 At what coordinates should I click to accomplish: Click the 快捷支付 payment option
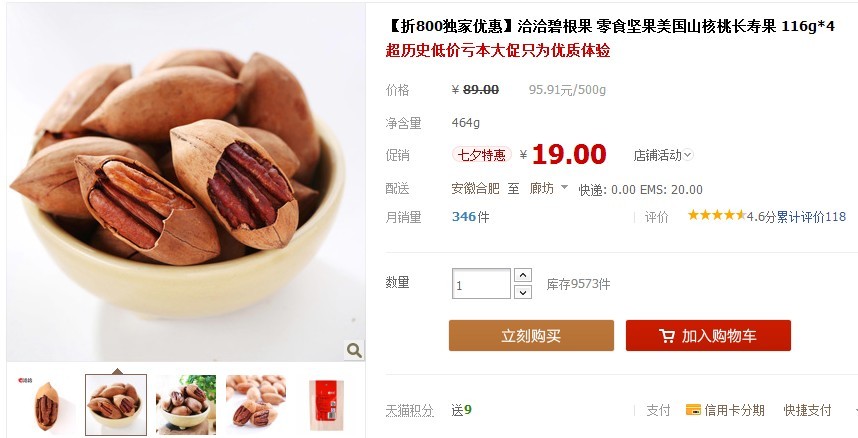[x=807, y=410]
